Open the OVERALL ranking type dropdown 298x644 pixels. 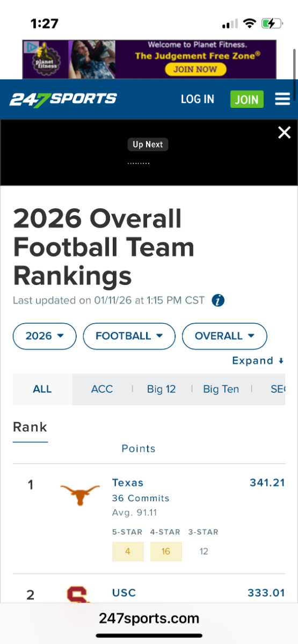coord(224,336)
